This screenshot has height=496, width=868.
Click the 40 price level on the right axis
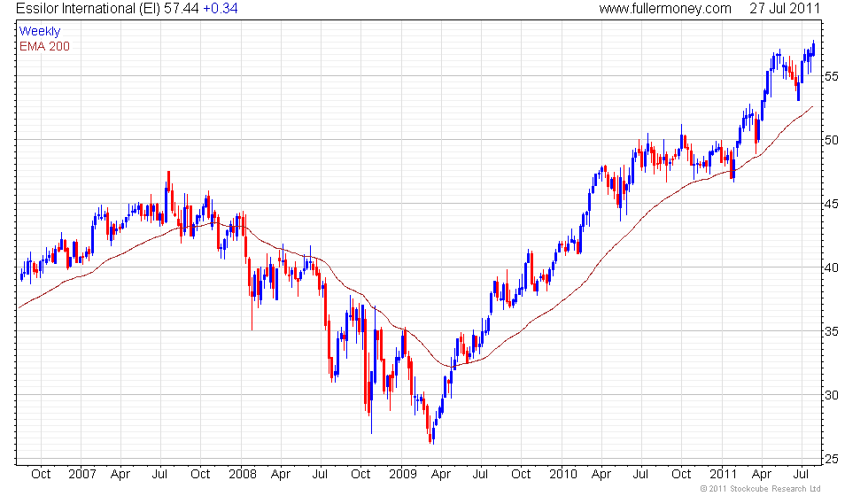(x=832, y=267)
